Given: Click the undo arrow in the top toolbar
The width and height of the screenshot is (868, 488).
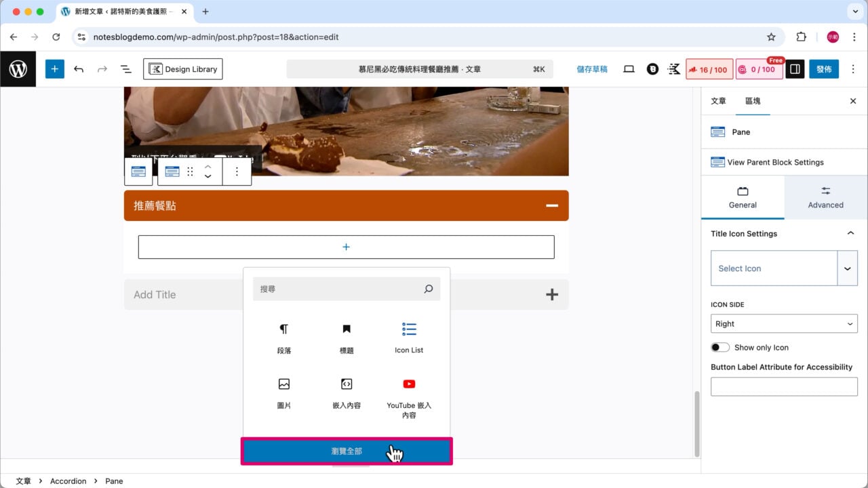Looking at the screenshot, I should tap(79, 68).
